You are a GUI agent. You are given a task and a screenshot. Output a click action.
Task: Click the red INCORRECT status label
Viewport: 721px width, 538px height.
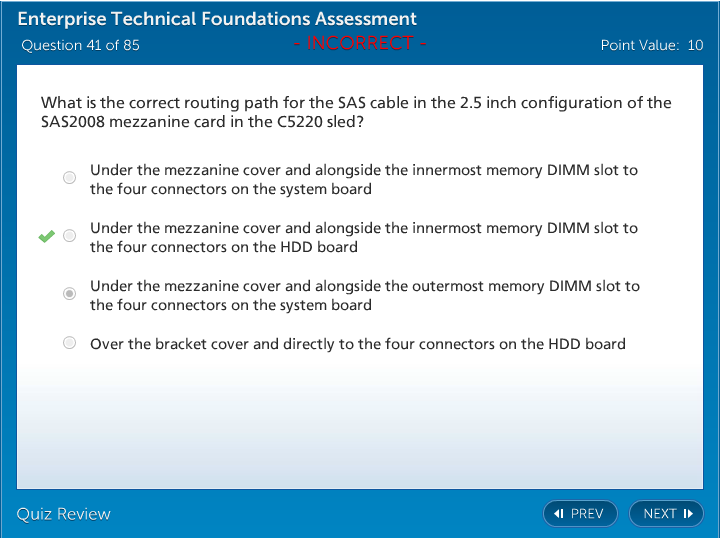360,43
